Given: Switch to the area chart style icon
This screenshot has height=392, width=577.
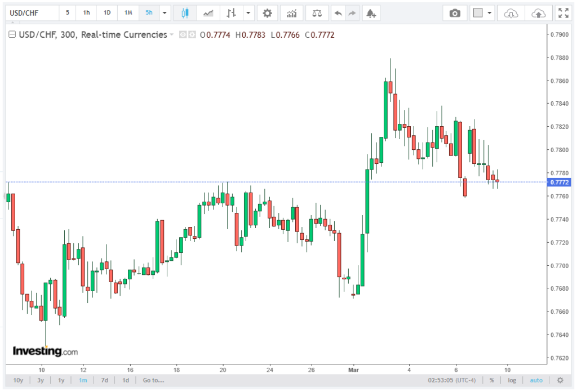Looking at the screenshot, I should (x=208, y=13).
